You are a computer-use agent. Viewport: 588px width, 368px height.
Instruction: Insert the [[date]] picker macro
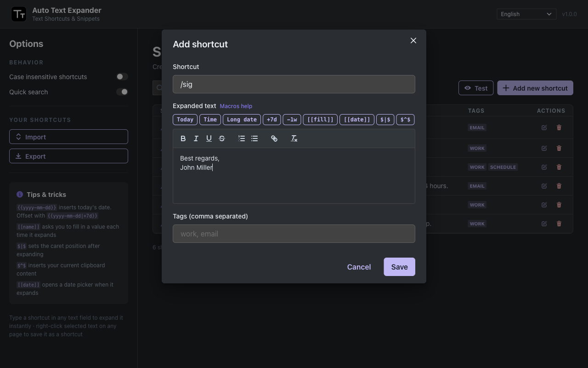[x=357, y=120]
